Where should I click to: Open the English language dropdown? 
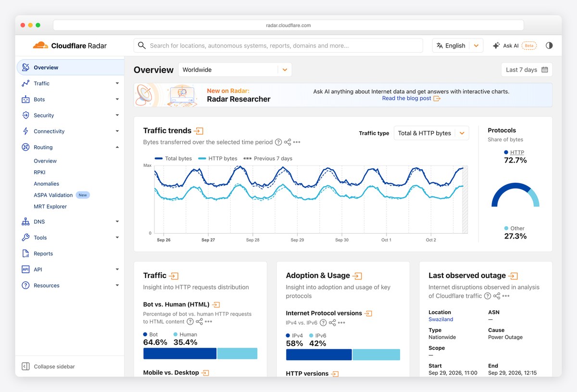point(457,46)
